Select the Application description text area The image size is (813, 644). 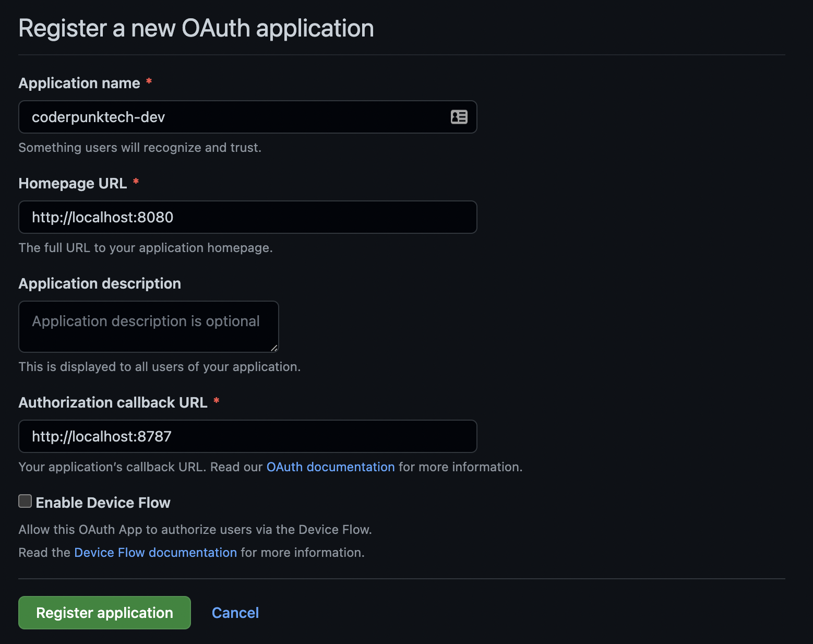pos(148,327)
